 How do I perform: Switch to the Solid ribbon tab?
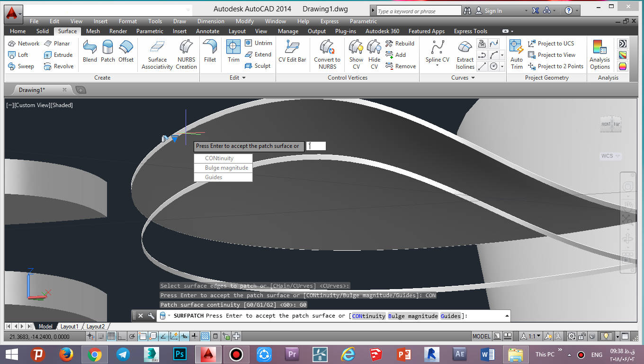pos(43,31)
